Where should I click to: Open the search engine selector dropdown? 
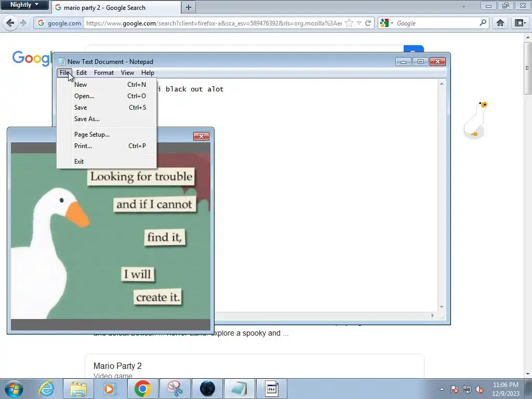tap(387, 23)
